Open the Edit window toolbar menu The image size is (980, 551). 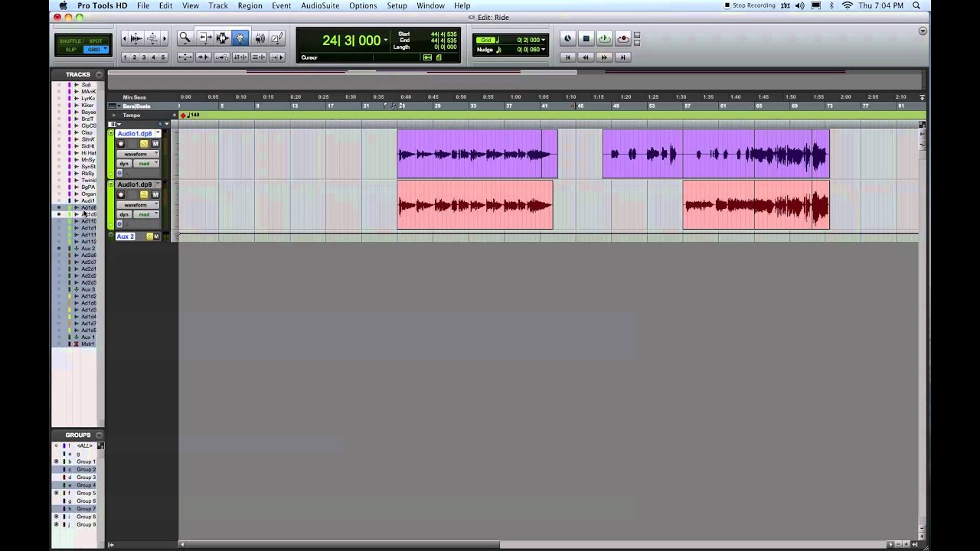923,31
